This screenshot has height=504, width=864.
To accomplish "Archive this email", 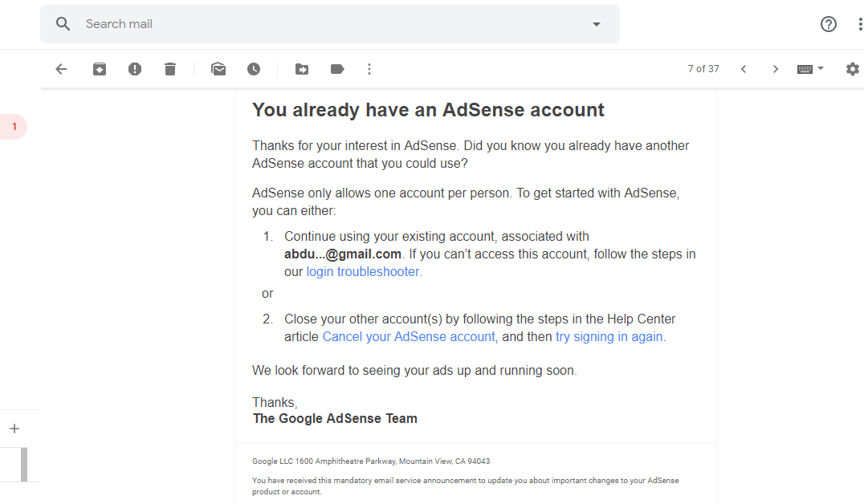I will click(x=100, y=69).
